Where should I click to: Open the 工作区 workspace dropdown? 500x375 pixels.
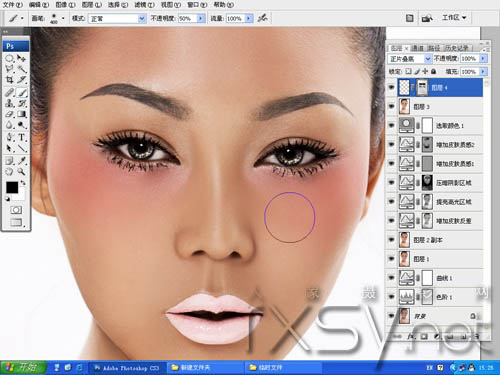[454, 17]
